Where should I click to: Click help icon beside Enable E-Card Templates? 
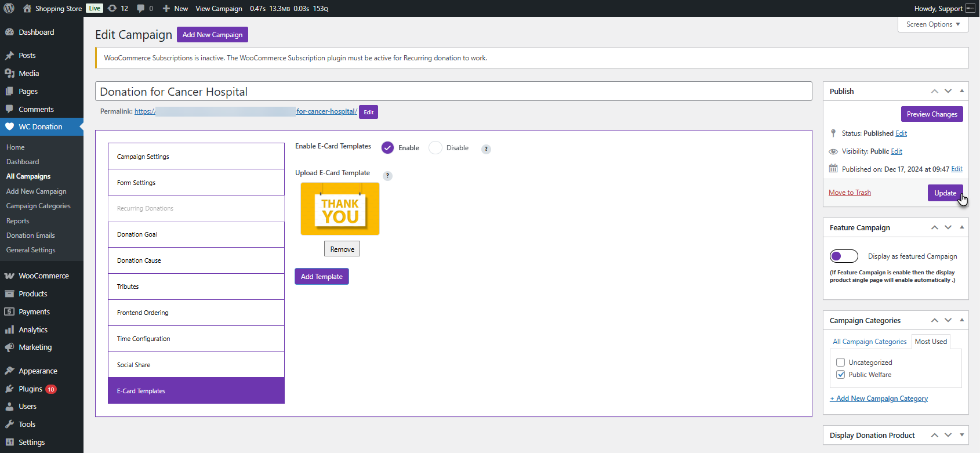click(486, 149)
